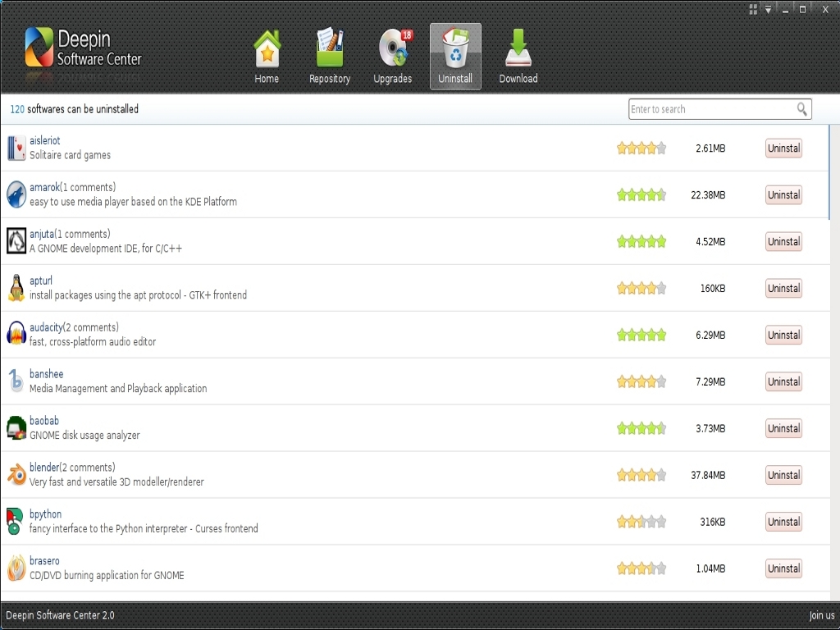Screen dimensions: 840x630
Task: Click the brasero disc burning icon
Action: (x=16, y=568)
